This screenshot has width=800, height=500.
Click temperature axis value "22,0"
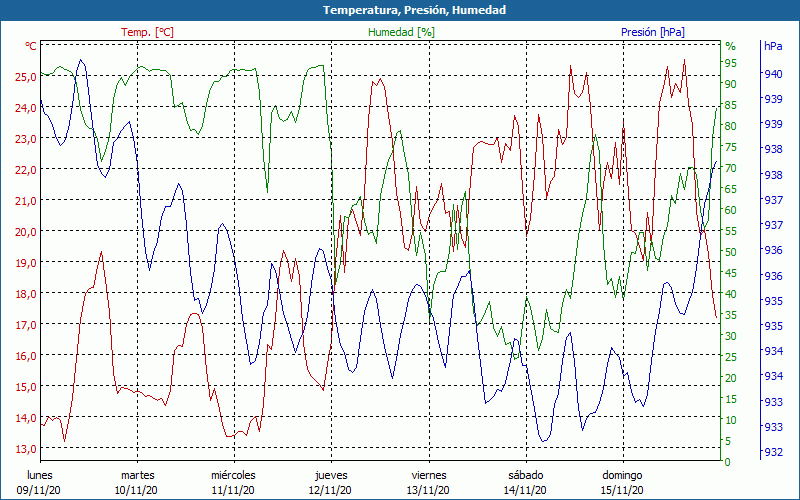pos(26,170)
